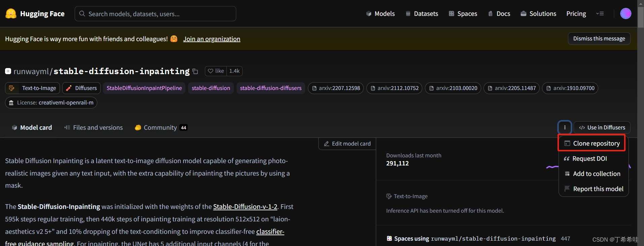Choose Report this model
This screenshot has width=644, height=246.
coord(594,189)
